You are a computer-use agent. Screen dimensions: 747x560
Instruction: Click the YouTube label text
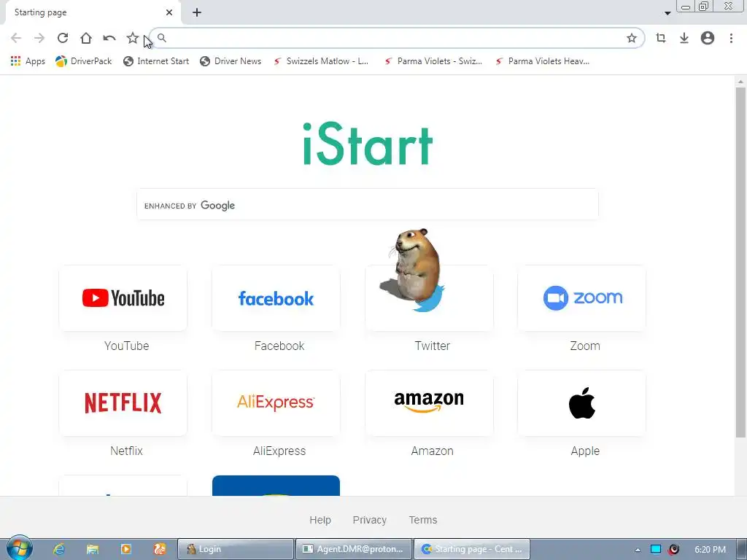pos(127,346)
